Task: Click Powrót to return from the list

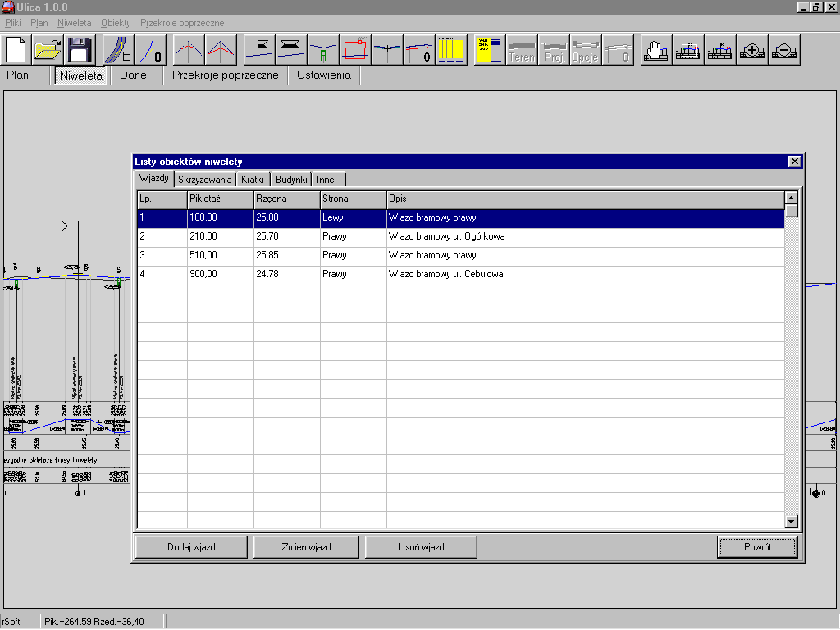Action: (x=756, y=546)
